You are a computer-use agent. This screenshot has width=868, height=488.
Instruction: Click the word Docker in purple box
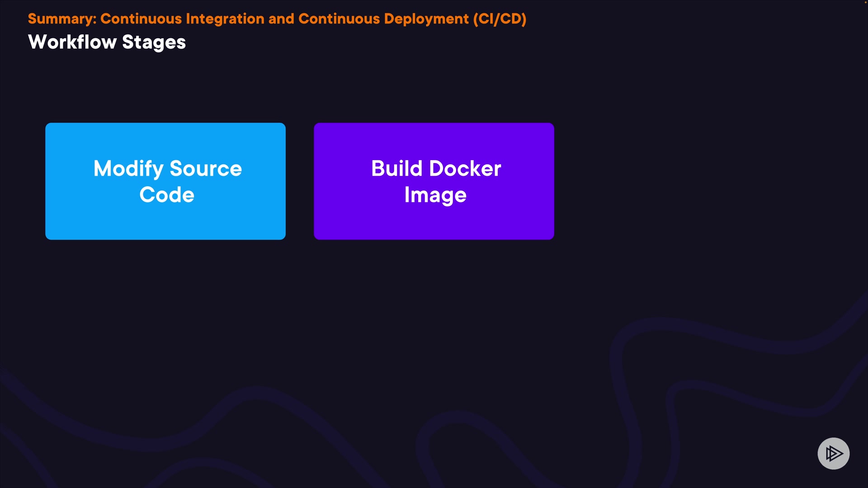click(x=465, y=169)
